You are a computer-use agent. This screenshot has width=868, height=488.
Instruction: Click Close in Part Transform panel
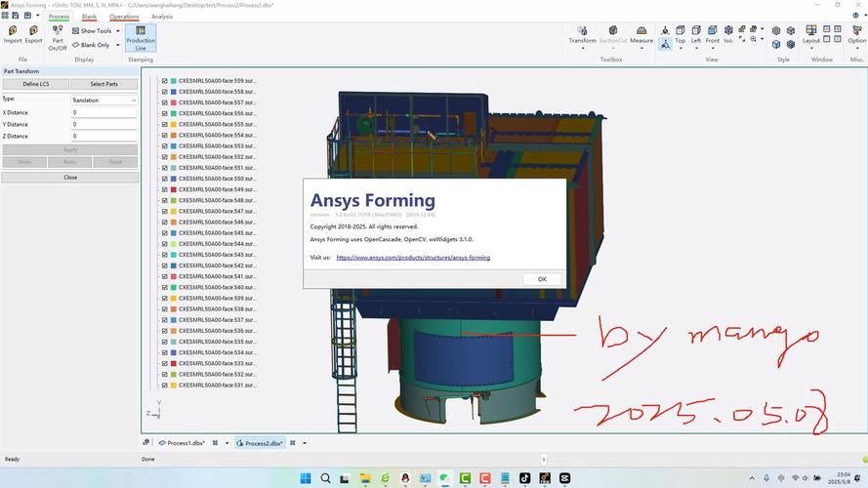click(x=69, y=178)
